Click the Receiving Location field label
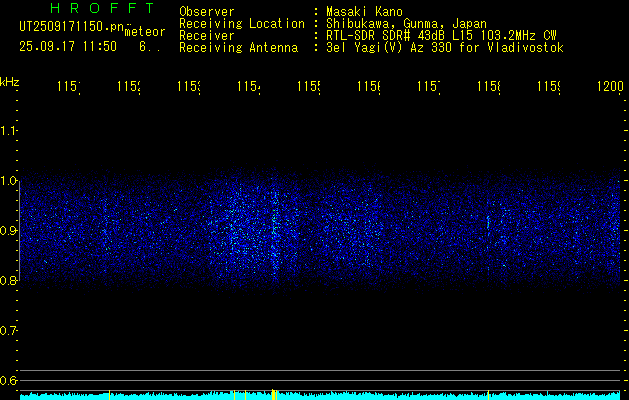Image resolution: width=629 pixels, height=400 pixels. [x=242, y=23]
